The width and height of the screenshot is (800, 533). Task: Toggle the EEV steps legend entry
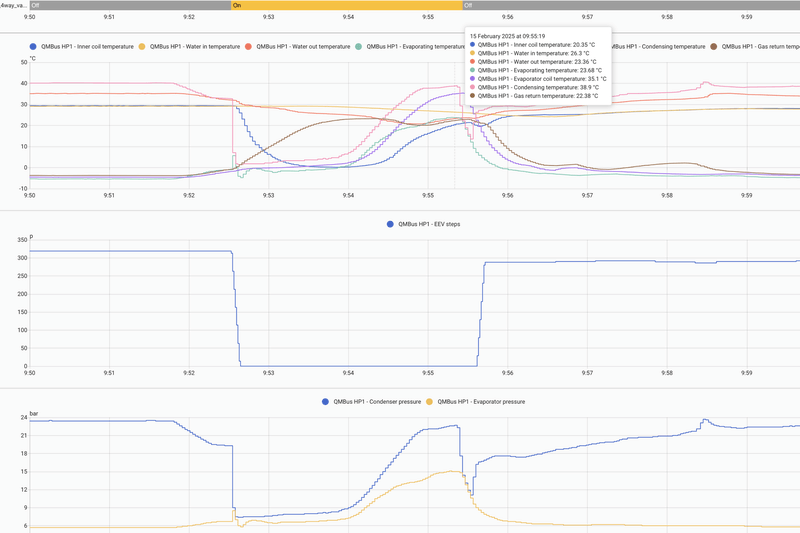[x=423, y=224]
